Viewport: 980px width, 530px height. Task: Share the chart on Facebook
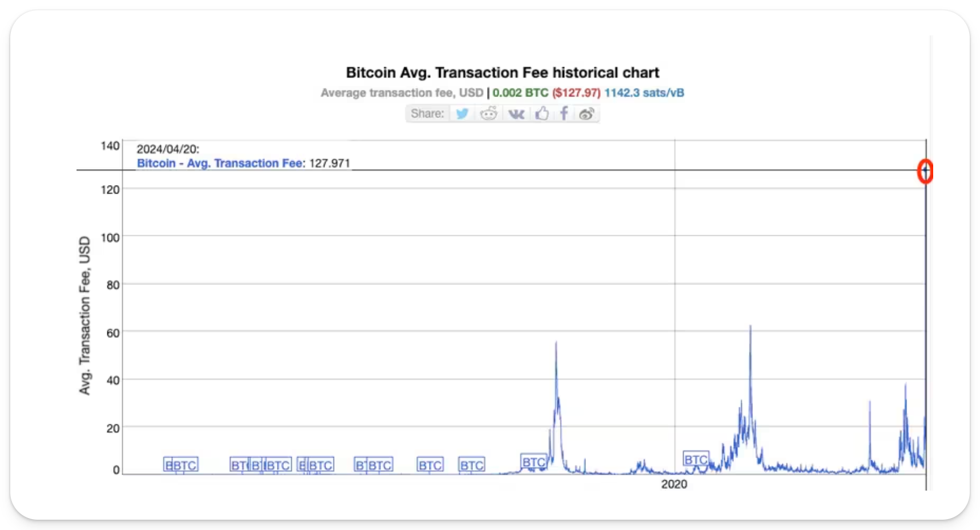564,114
